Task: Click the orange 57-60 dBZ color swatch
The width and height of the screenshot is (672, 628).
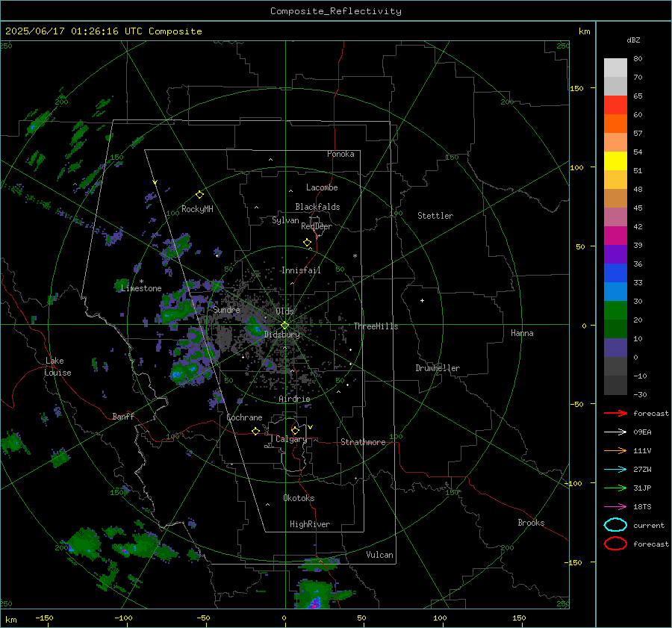Action: tap(615, 124)
